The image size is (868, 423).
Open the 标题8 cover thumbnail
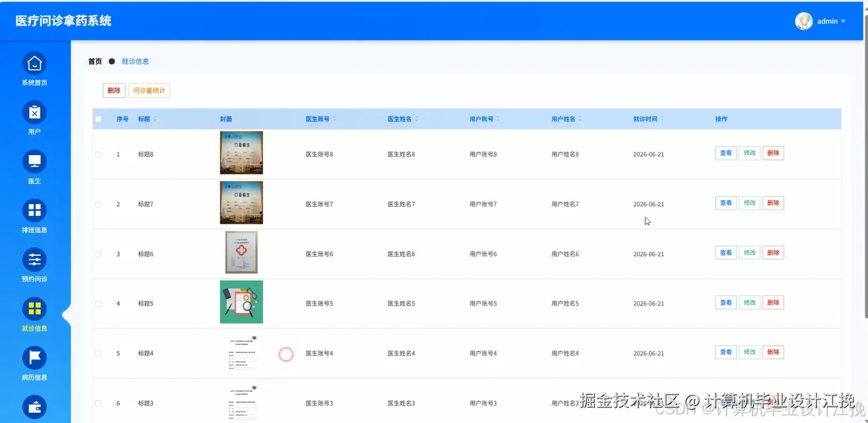tap(241, 152)
